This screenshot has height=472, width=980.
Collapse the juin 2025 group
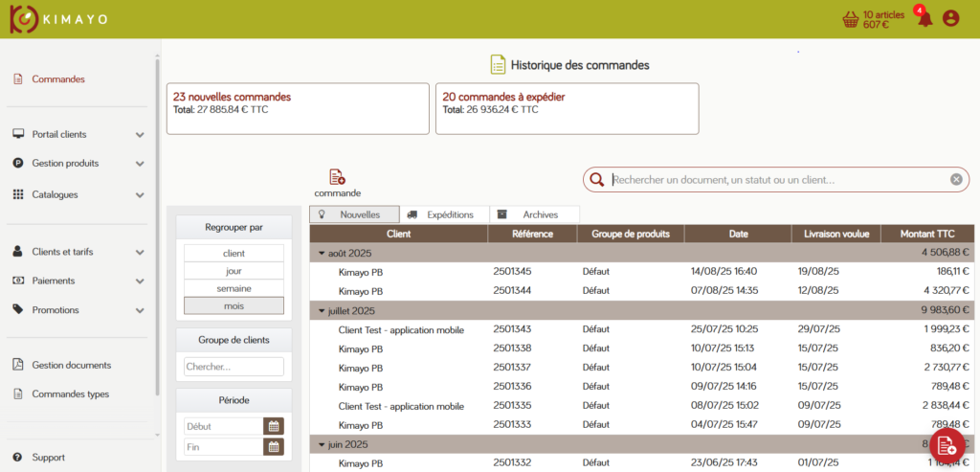[x=322, y=445]
